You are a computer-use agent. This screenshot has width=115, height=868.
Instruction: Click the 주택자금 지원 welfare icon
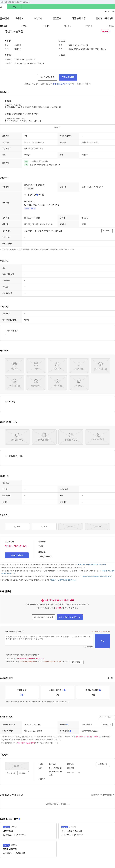coord(14,383)
